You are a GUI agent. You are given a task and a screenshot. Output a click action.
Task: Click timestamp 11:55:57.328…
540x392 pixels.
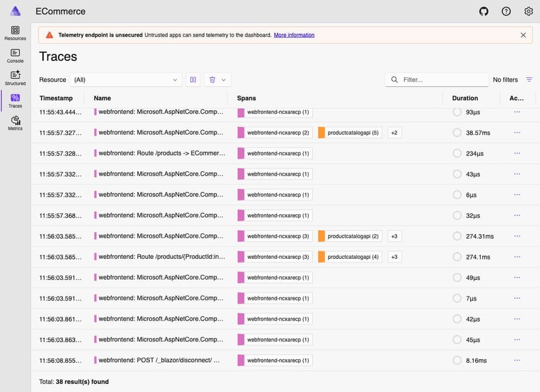pyautogui.click(x=60, y=153)
